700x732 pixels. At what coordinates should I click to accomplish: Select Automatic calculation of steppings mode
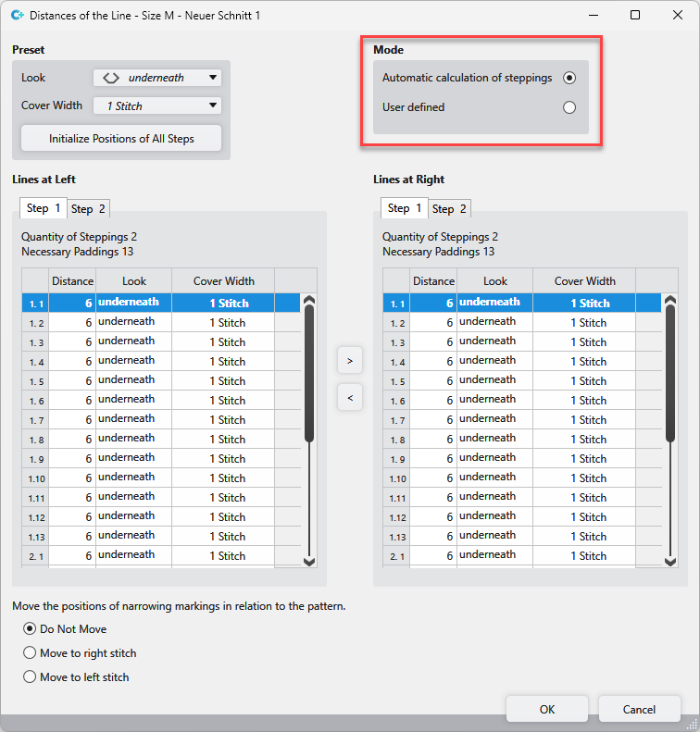point(569,78)
